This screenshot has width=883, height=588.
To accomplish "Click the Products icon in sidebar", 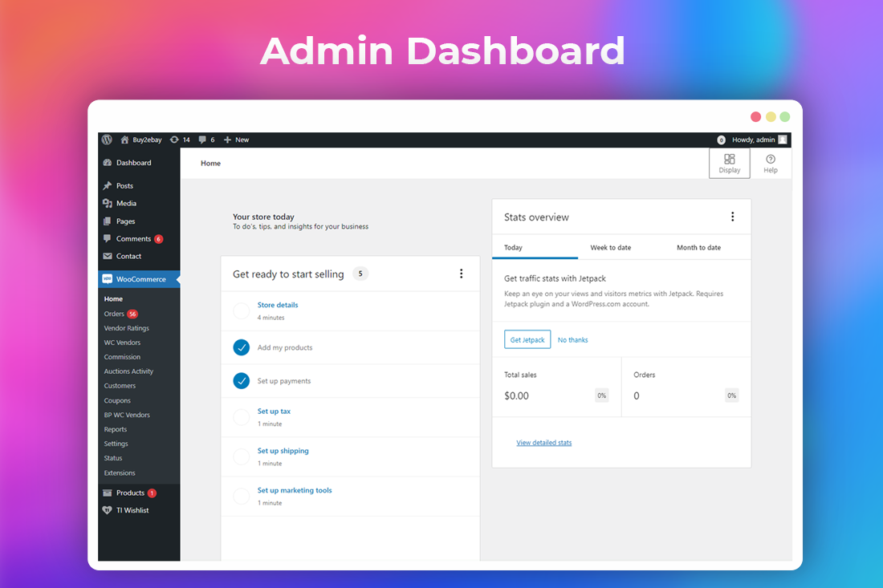I will pos(108,493).
